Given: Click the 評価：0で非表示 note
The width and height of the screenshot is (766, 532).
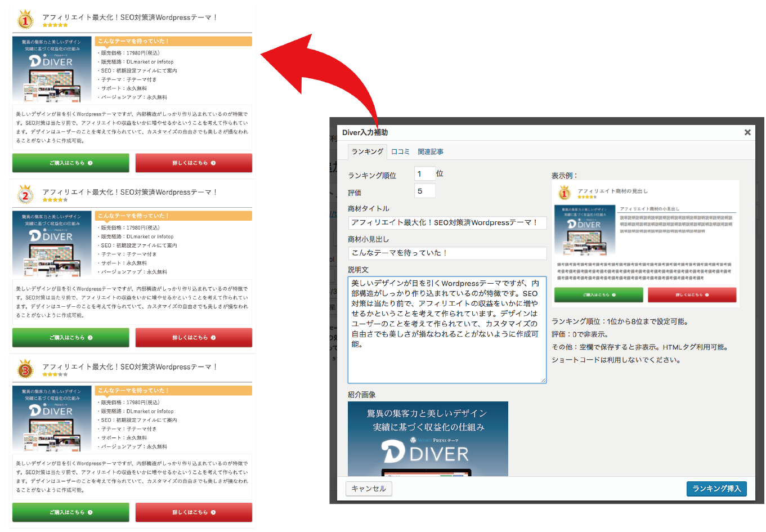Looking at the screenshot, I should (580, 334).
